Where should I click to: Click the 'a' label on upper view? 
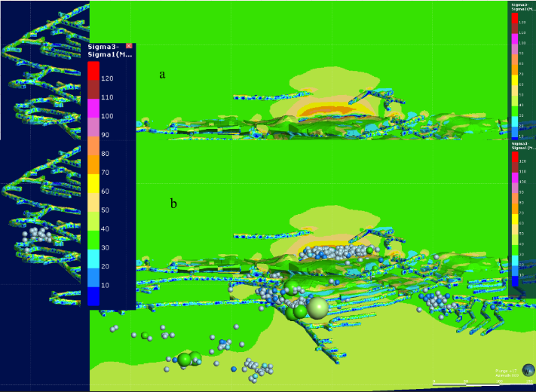click(161, 74)
